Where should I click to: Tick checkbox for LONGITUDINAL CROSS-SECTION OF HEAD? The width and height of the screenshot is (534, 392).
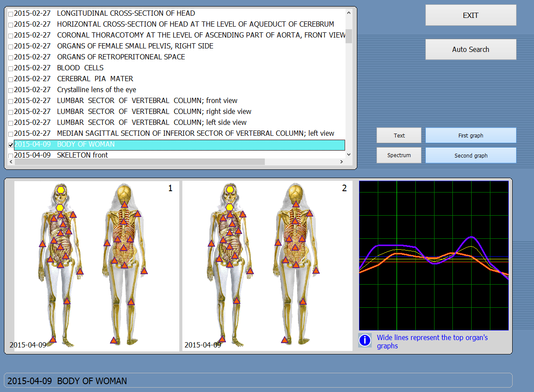tap(11, 14)
